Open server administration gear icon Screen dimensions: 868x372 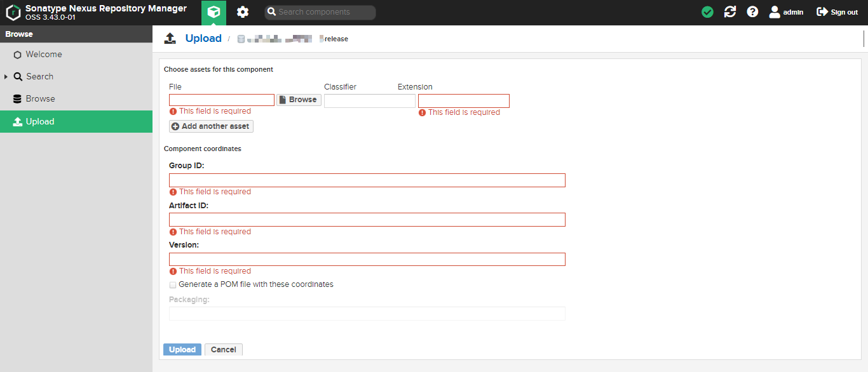[243, 13]
